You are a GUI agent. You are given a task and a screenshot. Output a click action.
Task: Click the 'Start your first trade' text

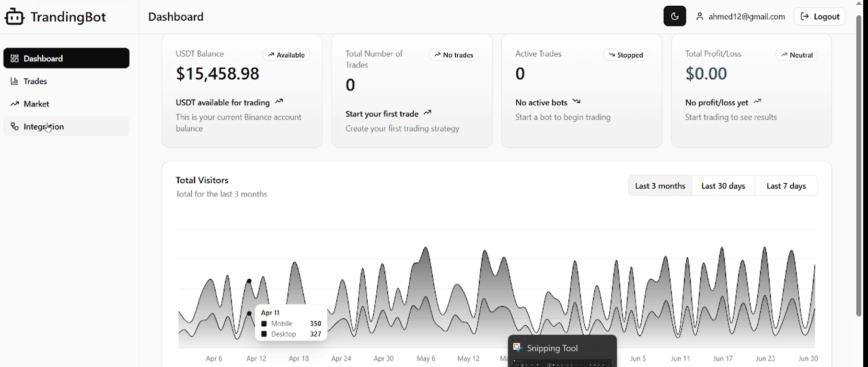(382, 114)
